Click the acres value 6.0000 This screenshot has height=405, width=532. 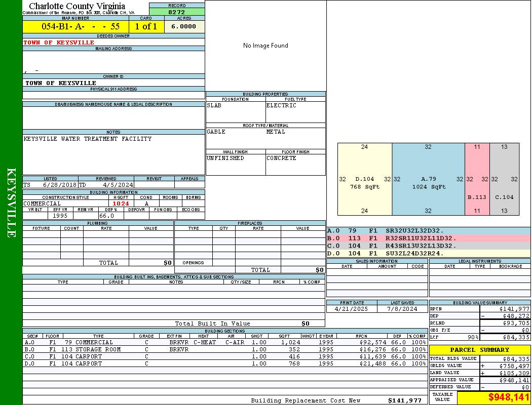coord(184,27)
